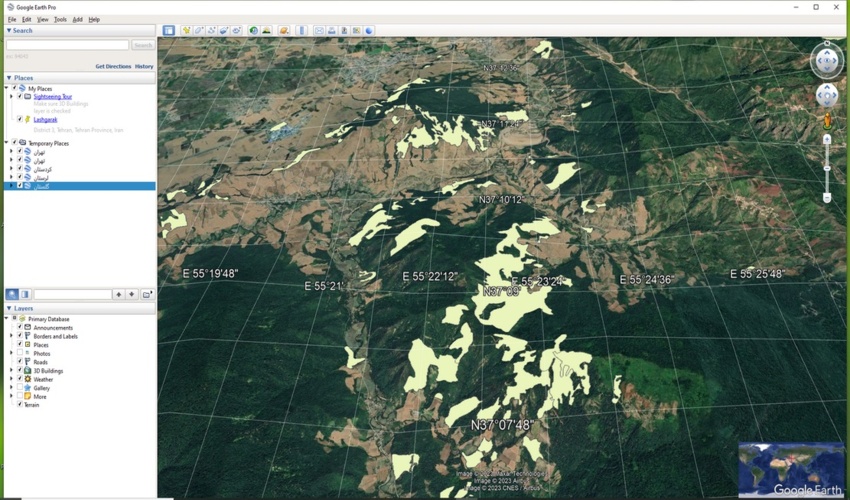Open the historical imagery clock icon
This screenshot has height=500, width=850.
(253, 31)
